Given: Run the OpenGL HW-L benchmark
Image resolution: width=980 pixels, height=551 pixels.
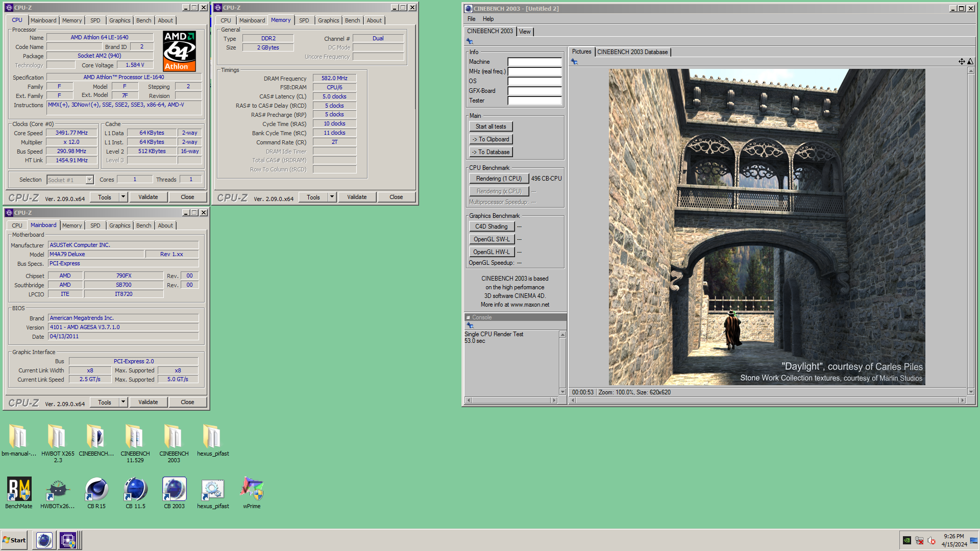Looking at the screenshot, I should tap(492, 252).
